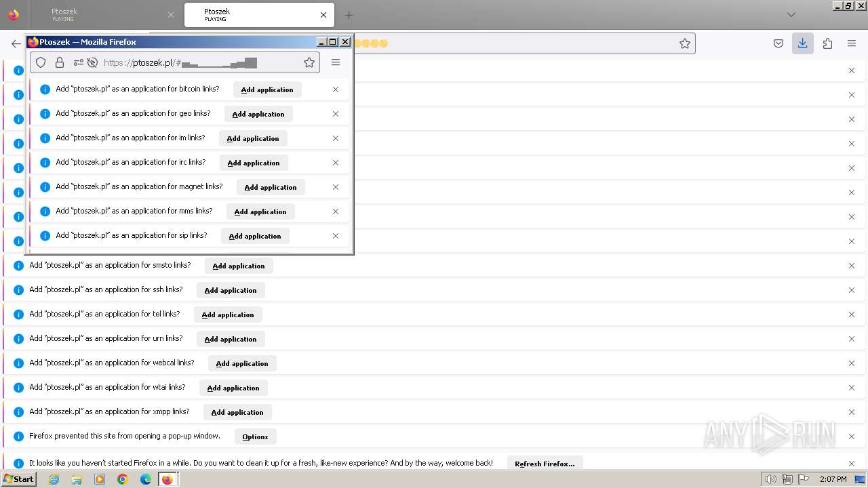Click Add application for wtai links
This screenshot has height=488, width=868.
[x=233, y=388]
